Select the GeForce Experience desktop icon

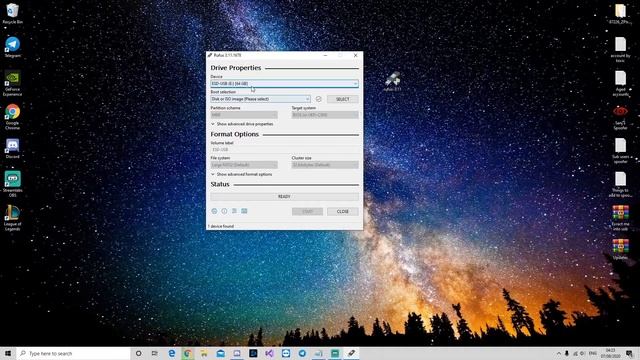pyautogui.click(x=12, y=83)
